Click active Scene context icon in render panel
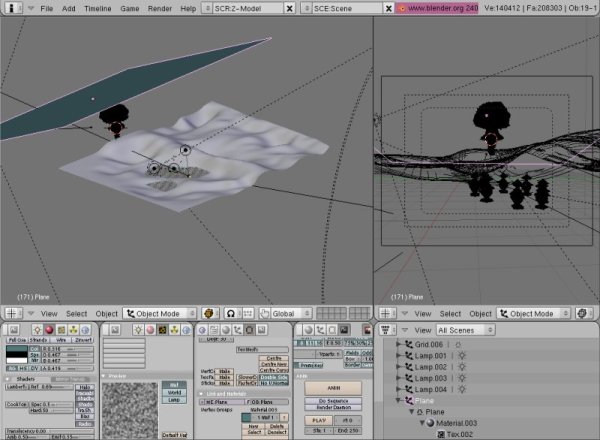The image size is (600, 440). 344,329
